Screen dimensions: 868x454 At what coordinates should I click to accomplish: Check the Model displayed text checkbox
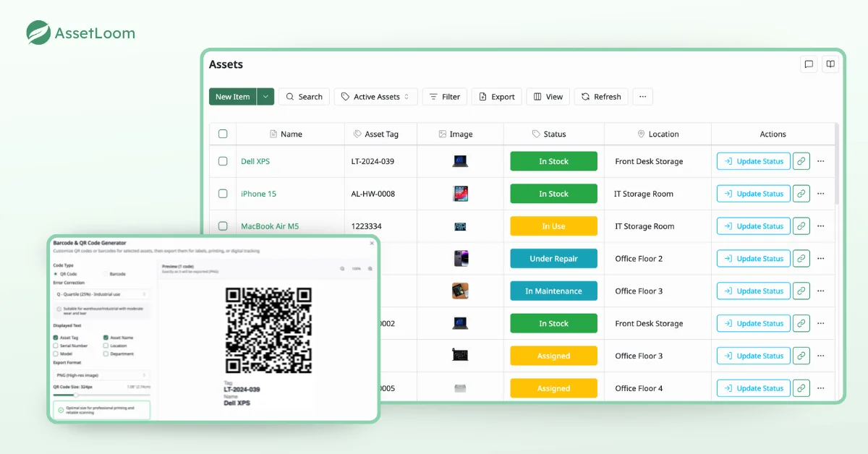[x=56, y=354]
